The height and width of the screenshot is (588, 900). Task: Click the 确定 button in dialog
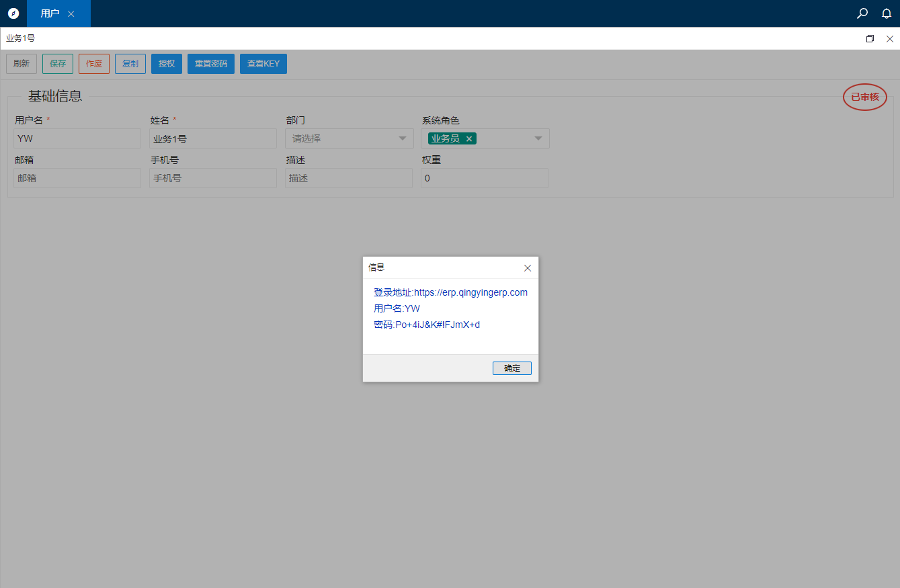coord(512,368)
